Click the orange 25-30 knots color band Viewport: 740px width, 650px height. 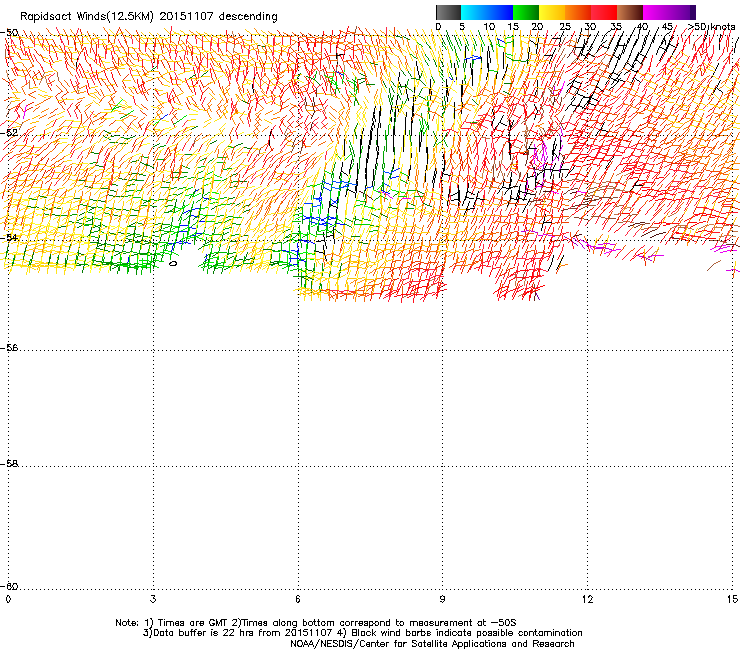coord(578,12)
